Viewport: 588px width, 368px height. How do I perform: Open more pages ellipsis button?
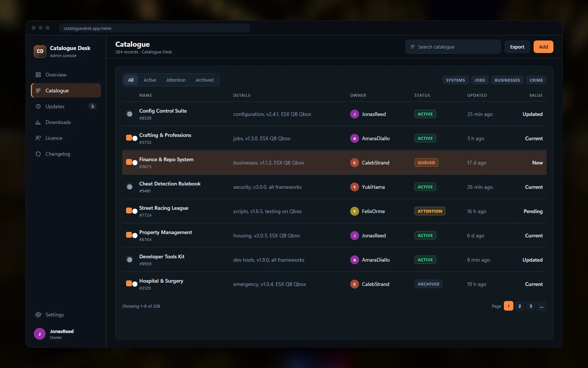pyautogui.click(x=542, y=306)
